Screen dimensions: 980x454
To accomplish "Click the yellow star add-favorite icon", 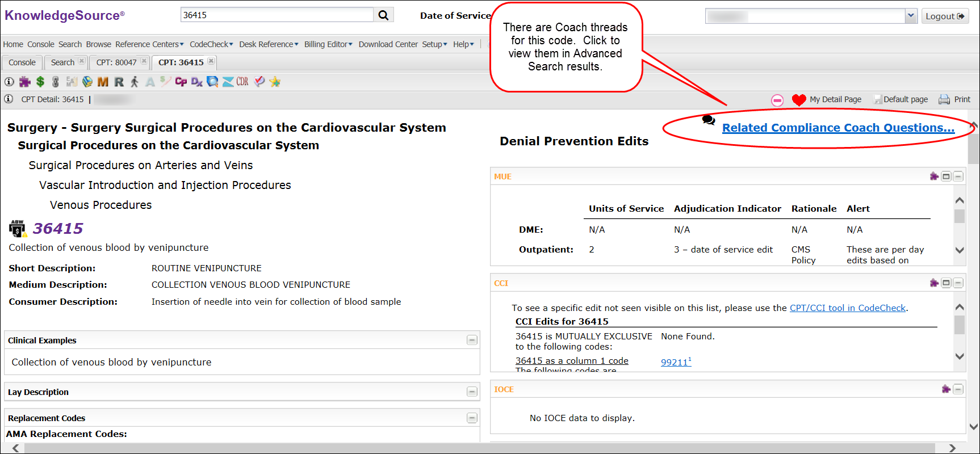I will (275, 82).
